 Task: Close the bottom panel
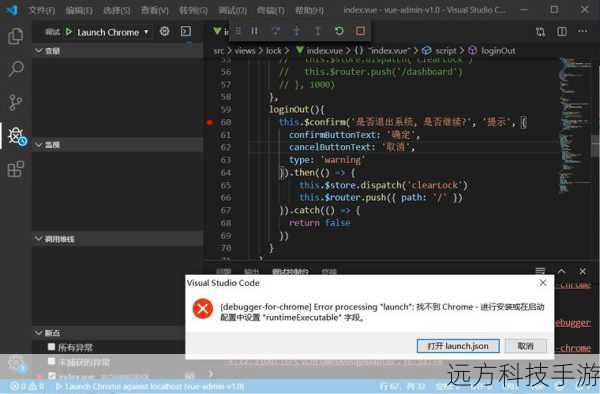click(582, 271)
